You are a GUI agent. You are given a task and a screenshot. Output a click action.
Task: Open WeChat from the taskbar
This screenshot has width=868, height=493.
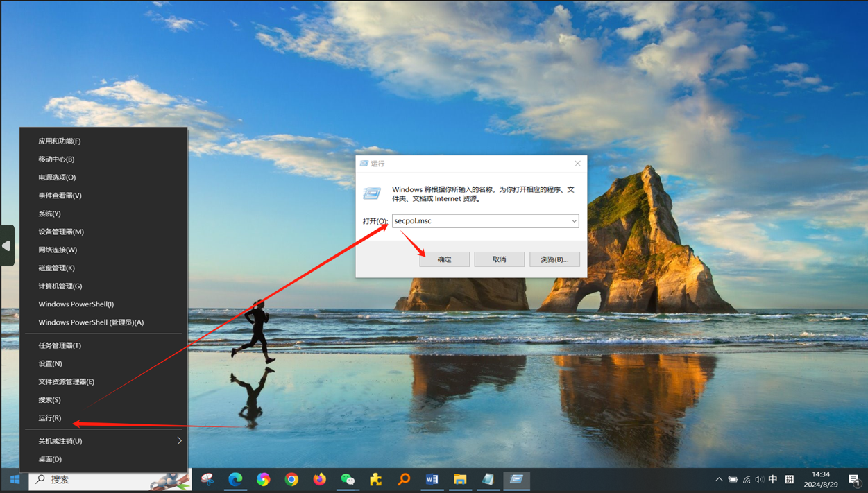tap(348, 479)
